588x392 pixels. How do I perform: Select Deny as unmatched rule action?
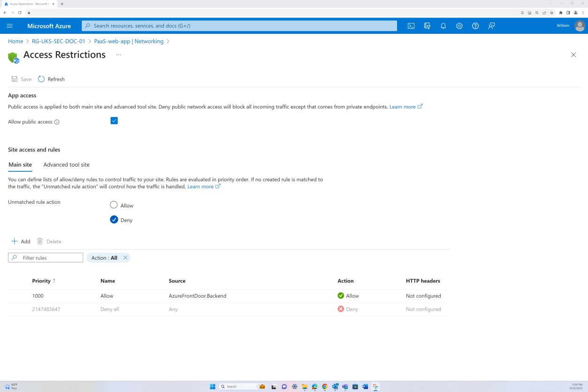[114, 219]
